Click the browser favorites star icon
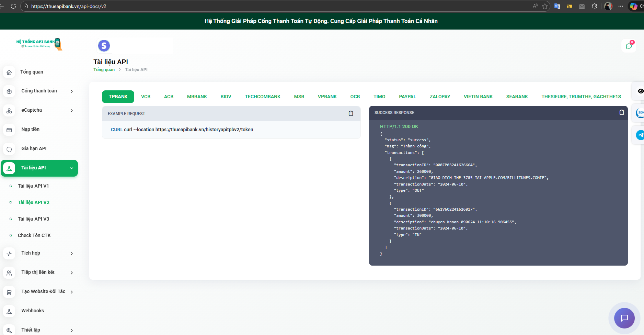The image size is (644, 335). tap(545, 6)
